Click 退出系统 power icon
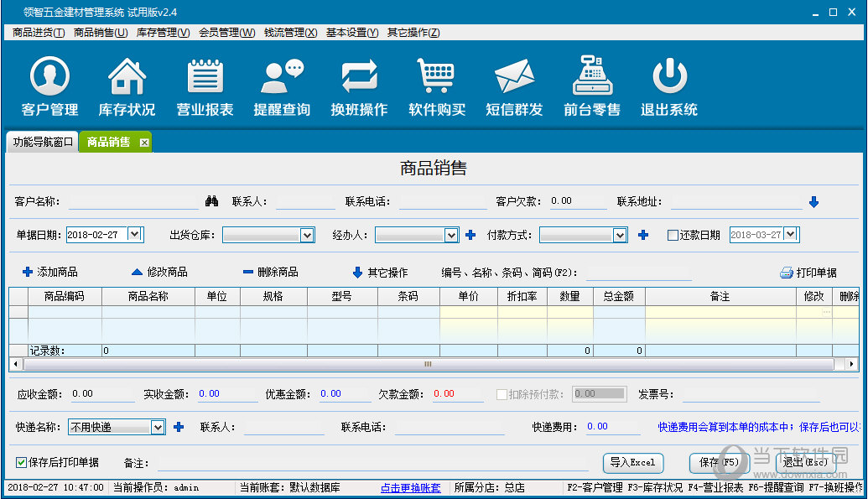 669,86
